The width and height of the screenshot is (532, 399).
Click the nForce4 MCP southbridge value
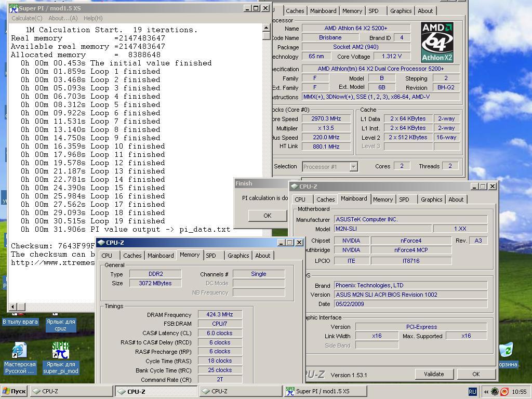[x=411, y=250]
